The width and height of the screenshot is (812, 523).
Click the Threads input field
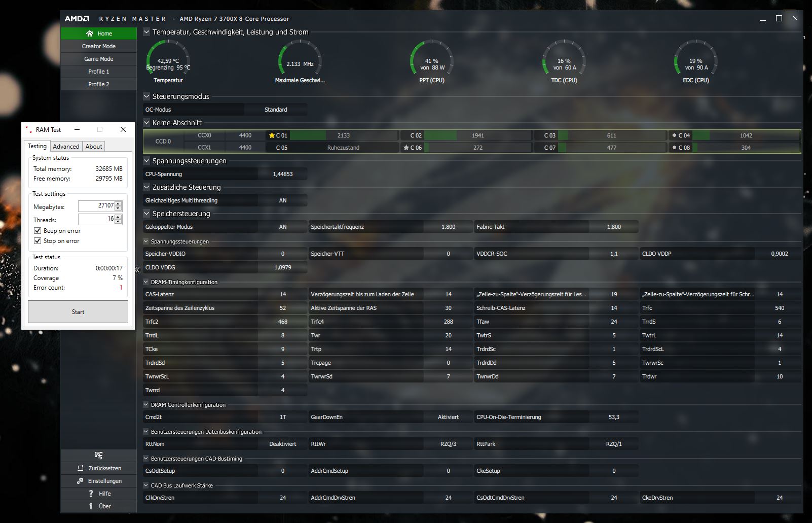tap(96, 219)
